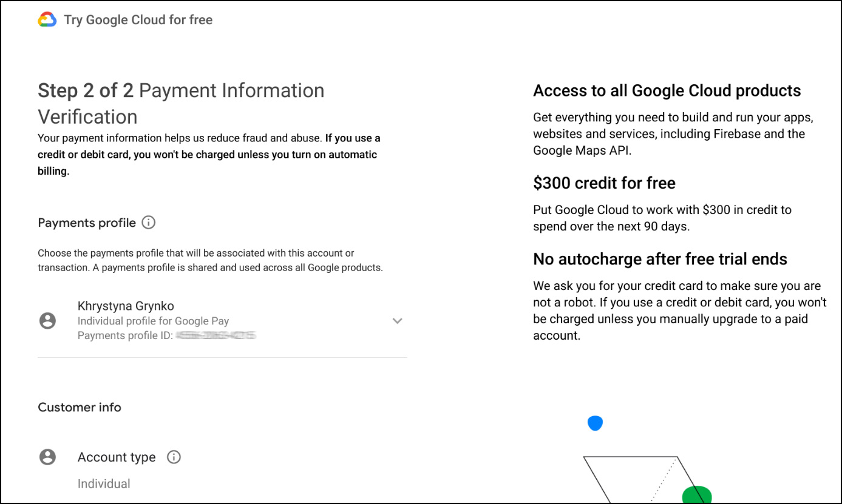Expand the payments profile dropdown chevron
Viewport: 842px width, 504px height.
click(x=398, y=321)
